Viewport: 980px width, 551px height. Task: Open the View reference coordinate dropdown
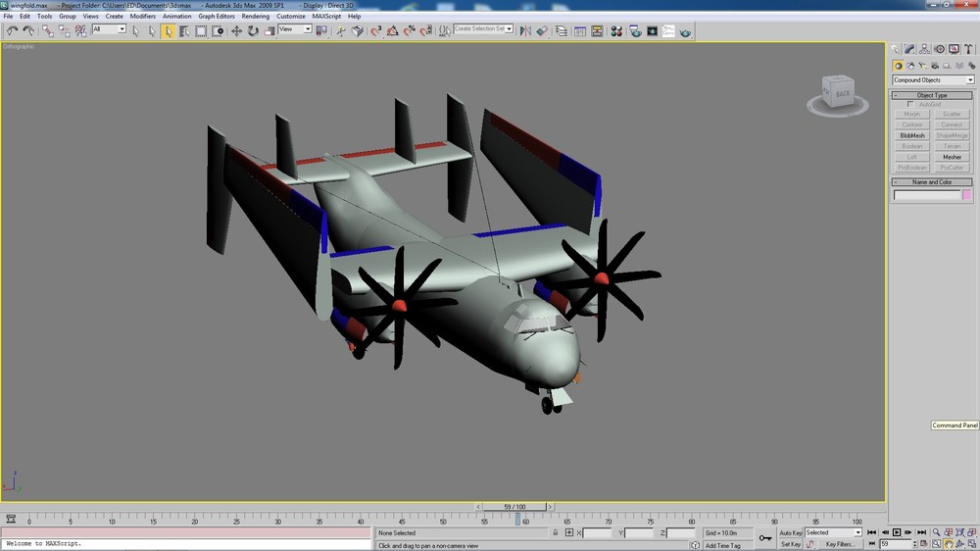pos(294,29)
